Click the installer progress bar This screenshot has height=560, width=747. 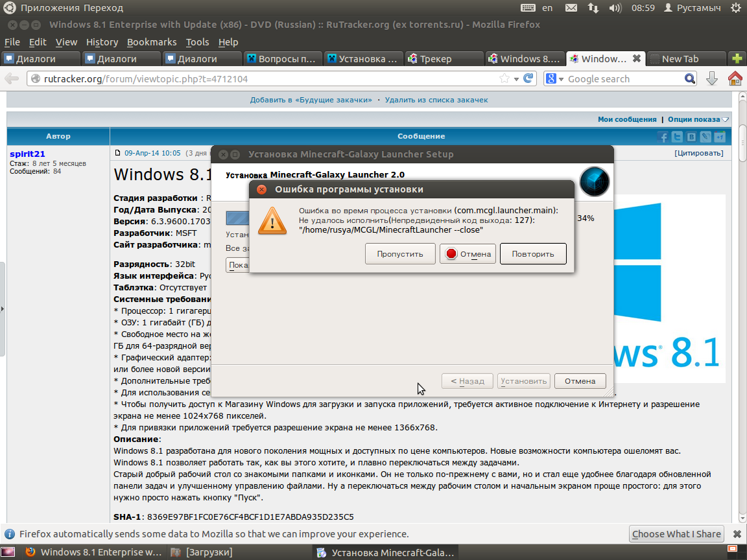237,218
